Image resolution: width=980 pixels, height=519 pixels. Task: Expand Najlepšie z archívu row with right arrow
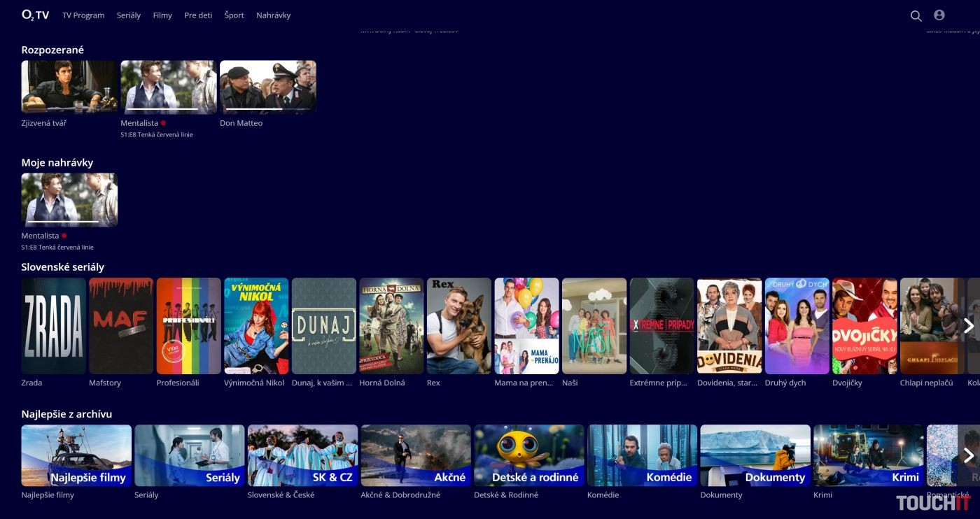point(969,456)
